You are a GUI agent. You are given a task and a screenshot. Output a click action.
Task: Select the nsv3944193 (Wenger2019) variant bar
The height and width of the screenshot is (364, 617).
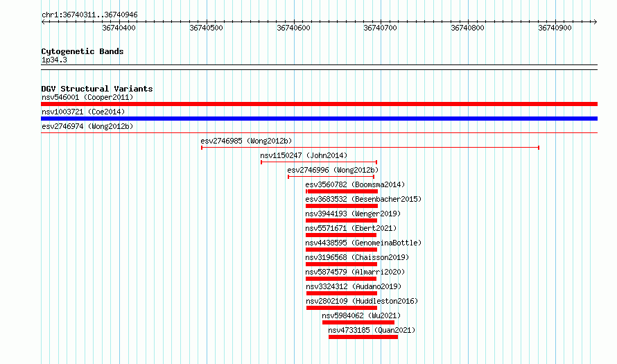pyautogui.click(x=342, y=220)
